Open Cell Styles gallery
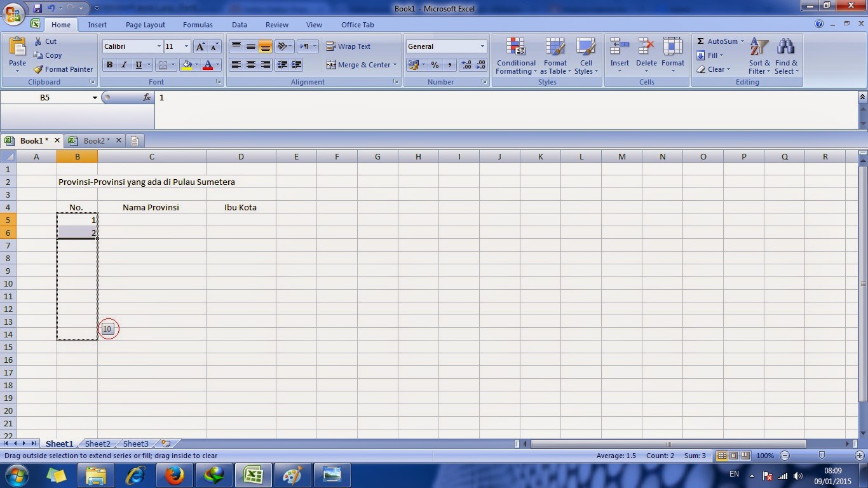868x488 pixels. point(586,56)
